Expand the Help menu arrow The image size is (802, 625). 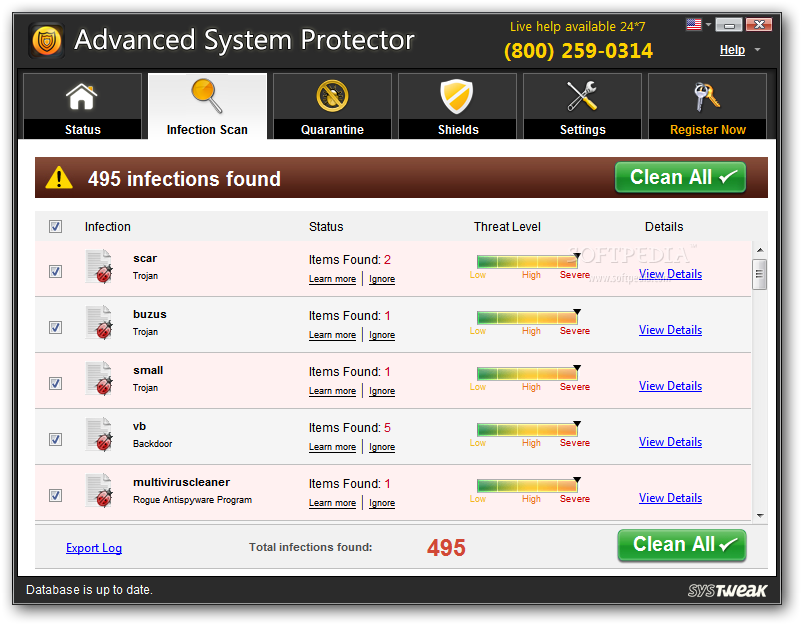(x=757, y=50)
